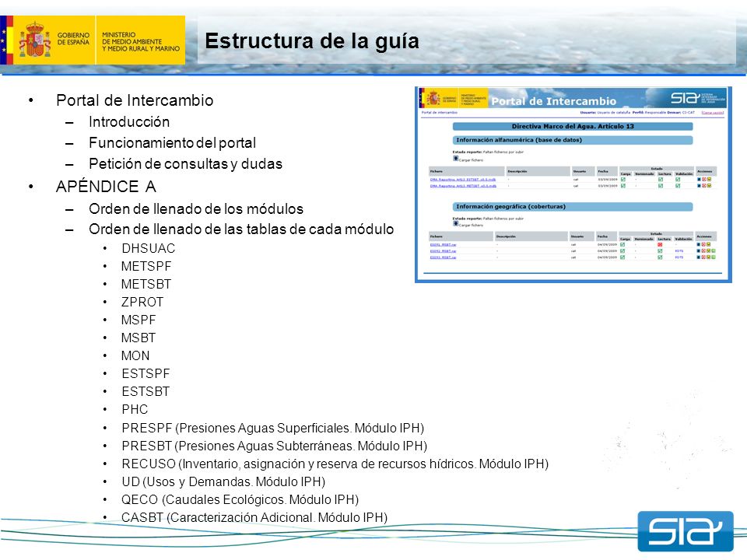Click 'Petición de consultas y dudas'
This screenshot has height=560, width=747.
(x=186, y=164)
